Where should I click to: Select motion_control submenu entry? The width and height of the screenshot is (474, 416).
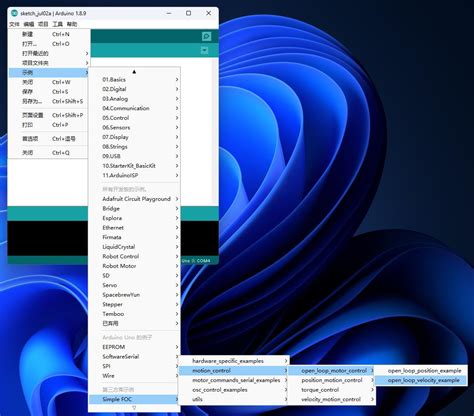point(234,371)
